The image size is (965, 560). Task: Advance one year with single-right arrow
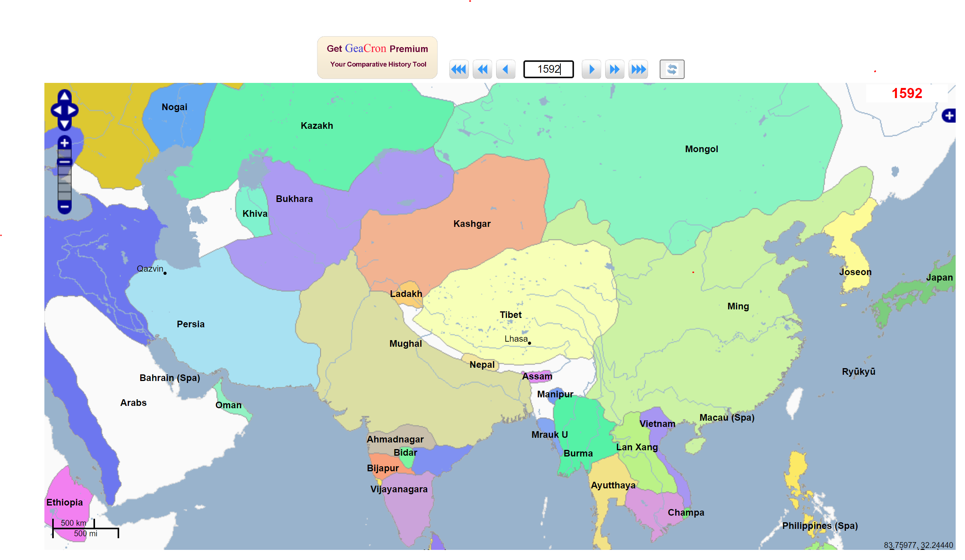click(x=591, y=70)
